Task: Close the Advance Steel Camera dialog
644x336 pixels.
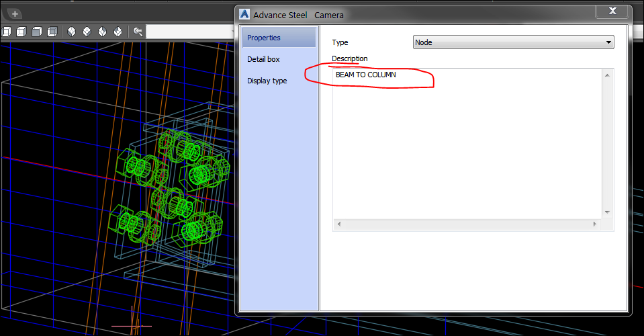Action: coord(612,11)
